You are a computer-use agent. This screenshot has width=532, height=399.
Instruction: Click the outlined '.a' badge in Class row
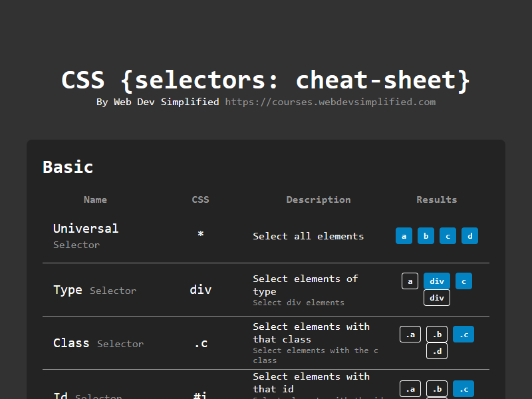click(410, 334)
